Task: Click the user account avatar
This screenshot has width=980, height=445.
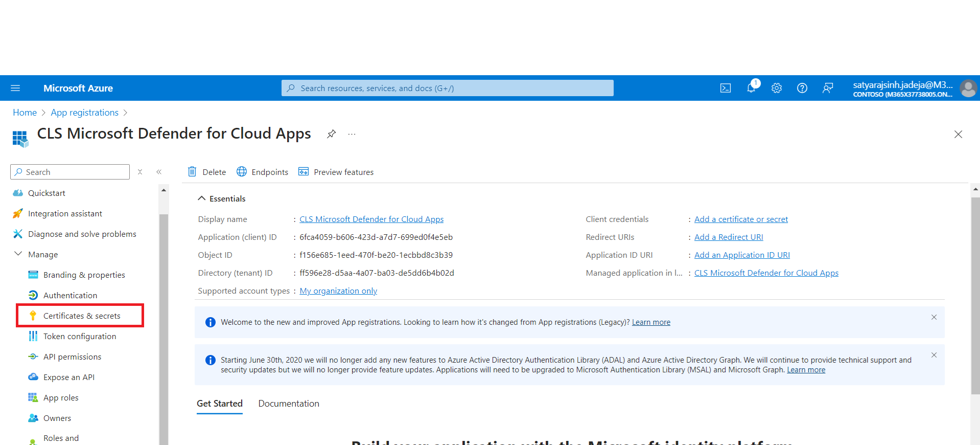Action: [968, 88]
